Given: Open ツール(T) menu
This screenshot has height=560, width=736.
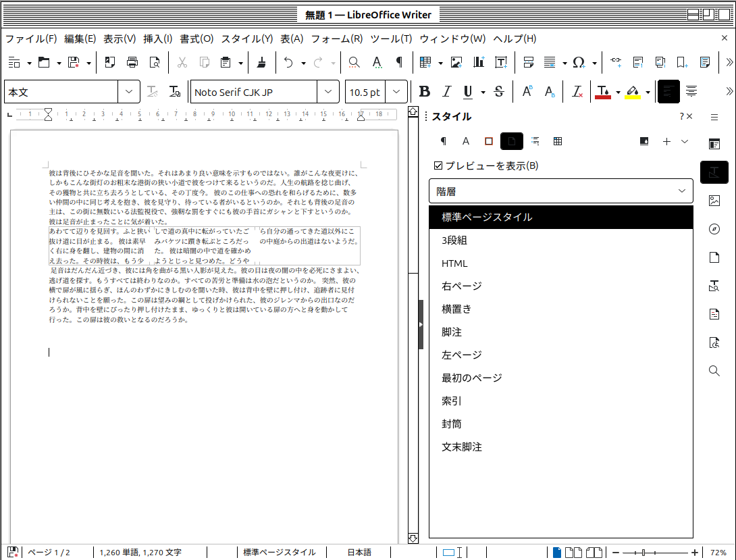Looking at the screenshot, I should (x=391, y=39).
